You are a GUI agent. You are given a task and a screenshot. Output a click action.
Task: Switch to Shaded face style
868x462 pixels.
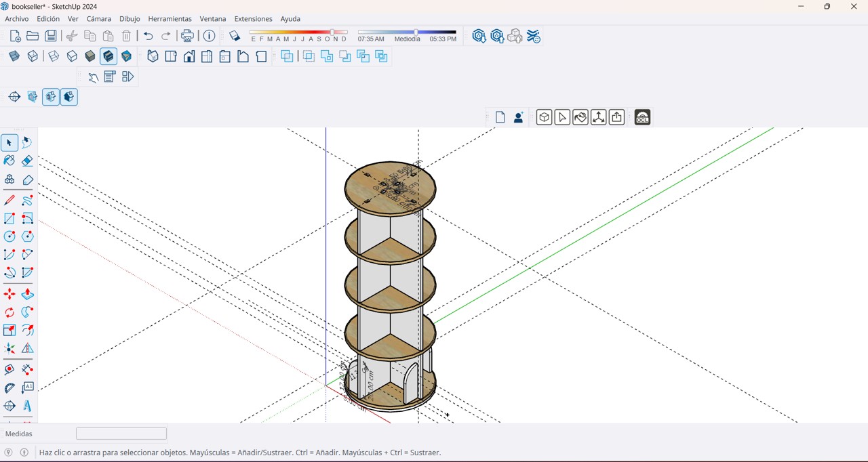click(x=90, y=56)
